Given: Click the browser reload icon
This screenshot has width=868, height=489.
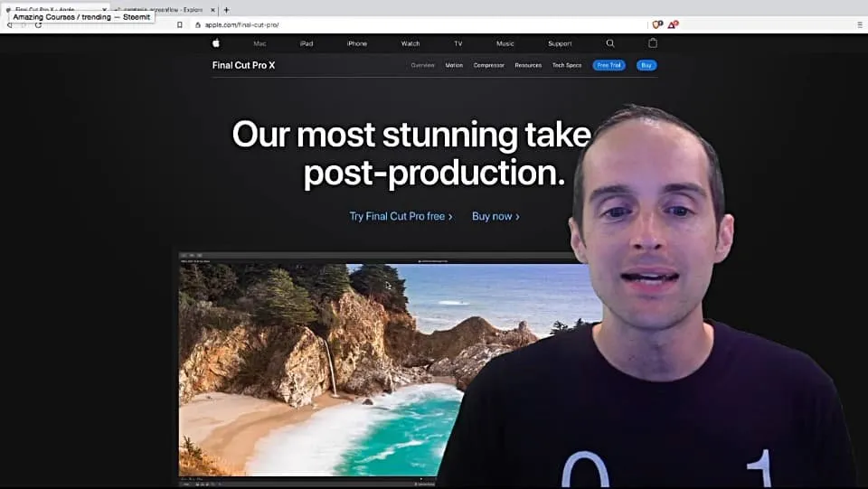Looking at the screenshot, I should point(38,25).
